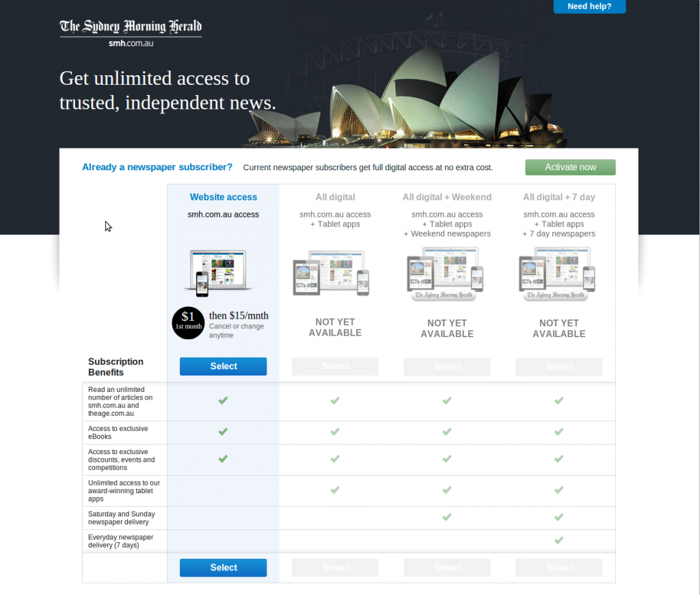
Task: Click 'Unlimited access to our award-winning tablet apps' label
Action: tap(124, 490)
